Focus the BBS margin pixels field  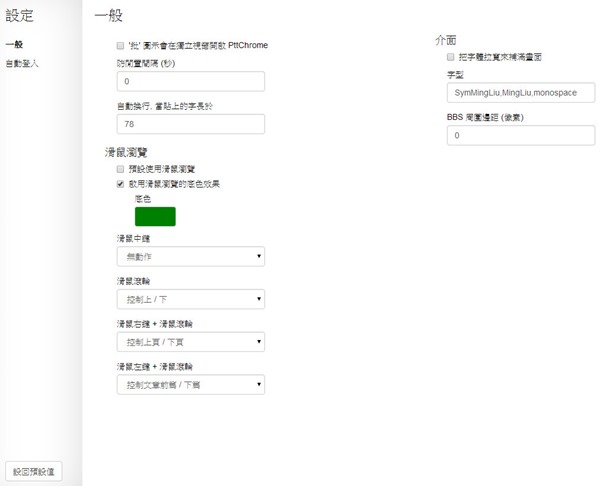tap(521, 135)
